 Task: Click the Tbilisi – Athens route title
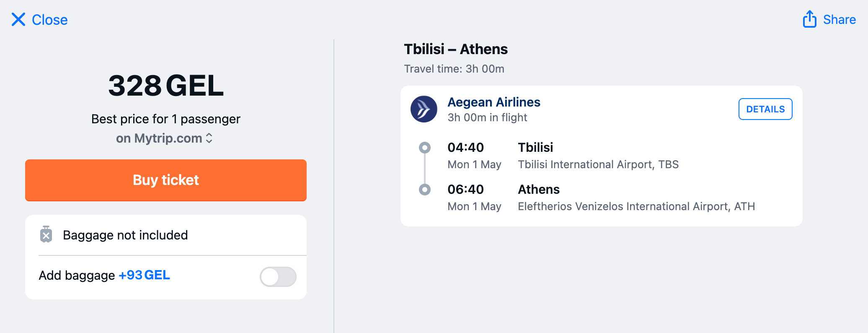pyautogui.click(x=456, y=49)
